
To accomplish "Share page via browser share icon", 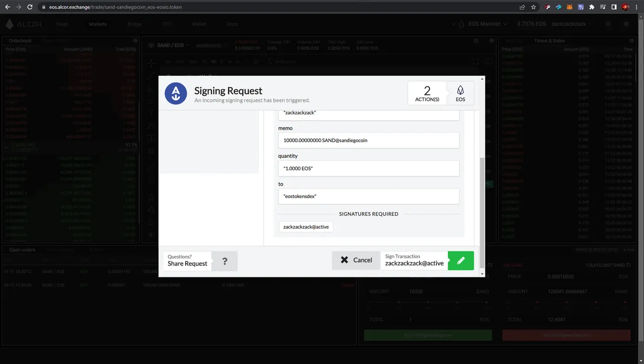I will [522, 7].
